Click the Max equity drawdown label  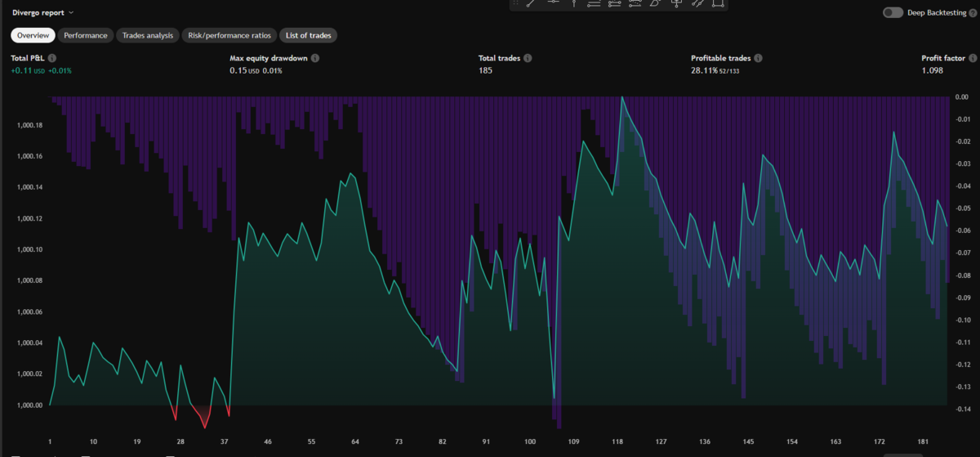tap(269, 58)
